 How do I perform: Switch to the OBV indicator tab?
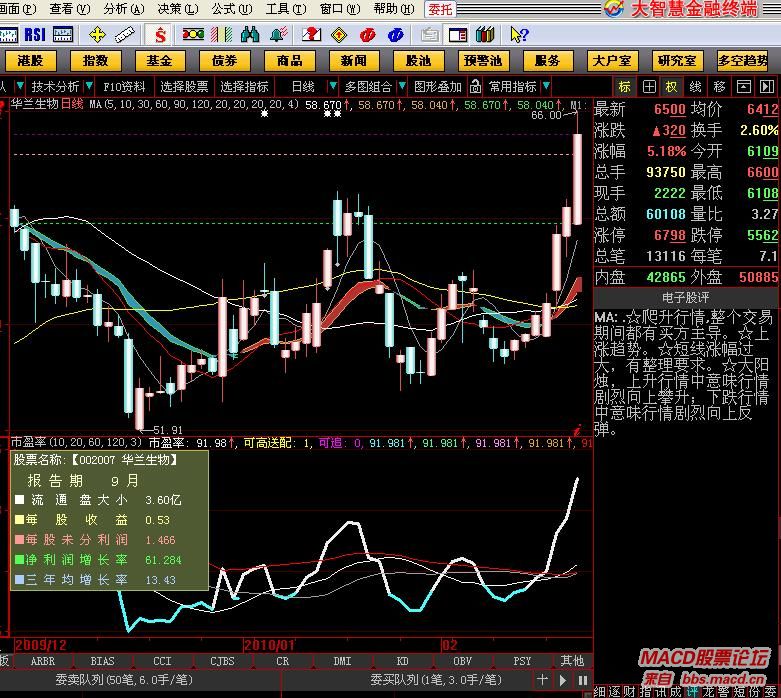click(462, 661)
